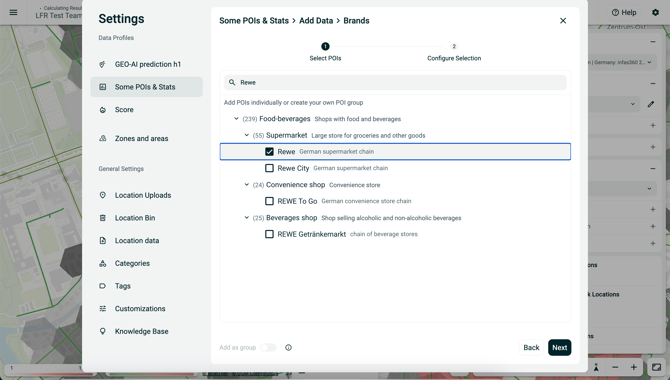Click the zoom out minus on the map
This screenshot has width=670, height=380.
pos(615,367)
